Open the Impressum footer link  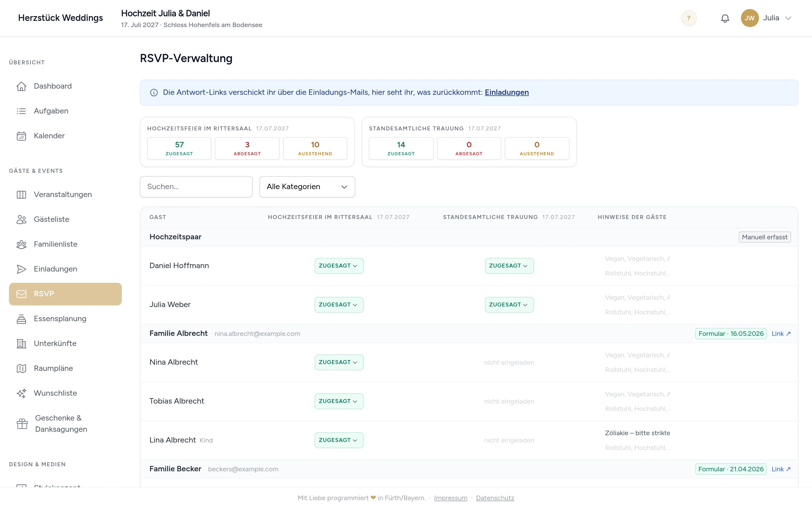click(x=451, y=498)
